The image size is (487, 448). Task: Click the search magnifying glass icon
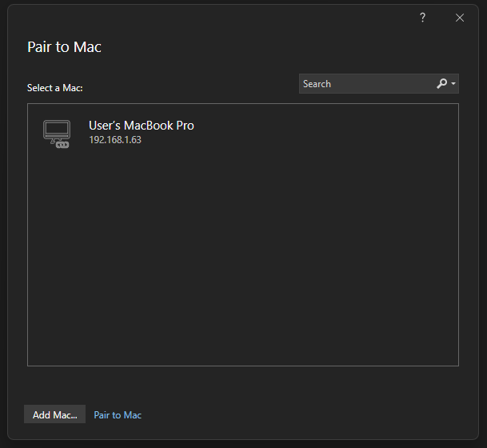tap(441, 84)
